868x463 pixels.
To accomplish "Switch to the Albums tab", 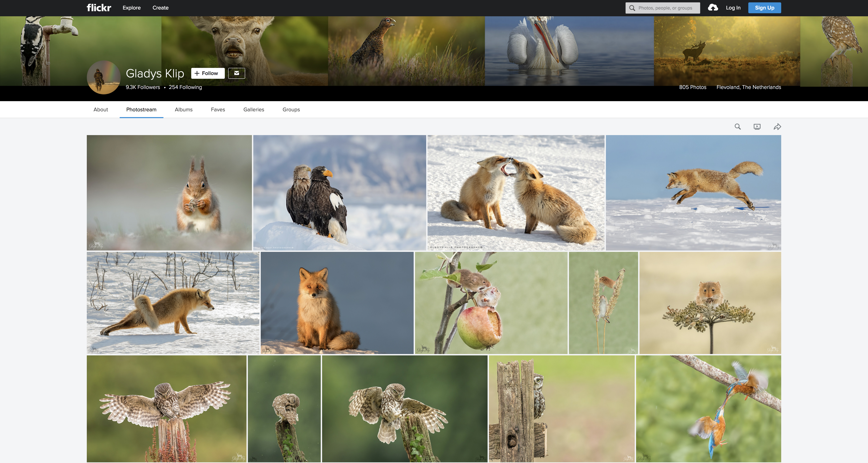I will click(x=184, y=110).
